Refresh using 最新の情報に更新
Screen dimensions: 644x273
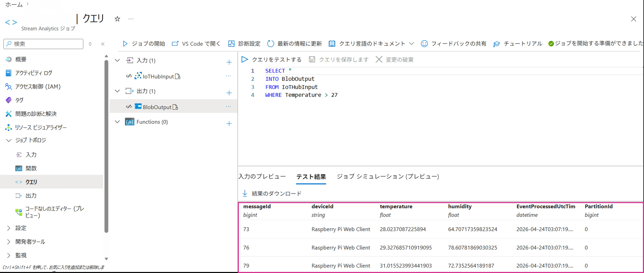(295, 44)
